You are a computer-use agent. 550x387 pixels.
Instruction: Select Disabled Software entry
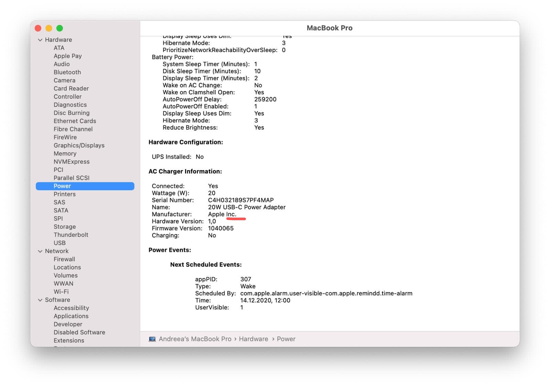[x=79, y=332]
